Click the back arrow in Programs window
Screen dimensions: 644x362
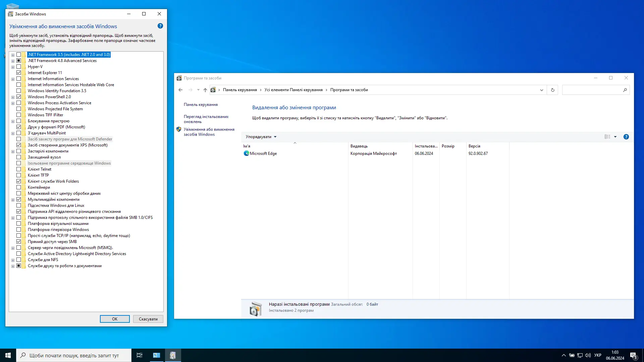pos(180,90)
